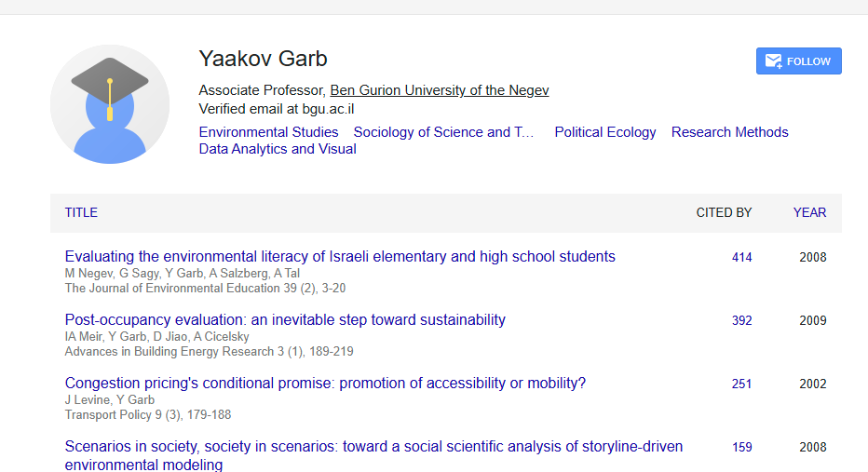Click the CITED BY column header
Screen dimensions: 868x472
click(x=724, y=212)
